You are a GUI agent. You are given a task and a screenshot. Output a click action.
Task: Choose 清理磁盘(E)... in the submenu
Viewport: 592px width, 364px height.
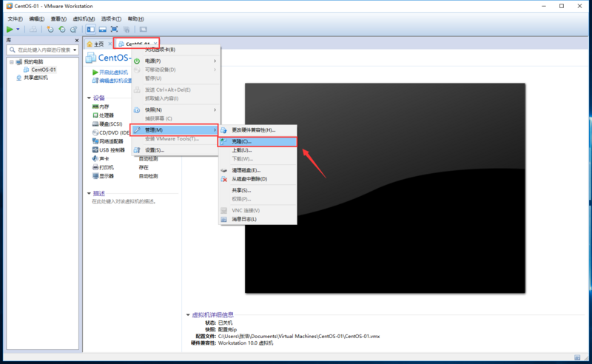[x=258, y=170]
